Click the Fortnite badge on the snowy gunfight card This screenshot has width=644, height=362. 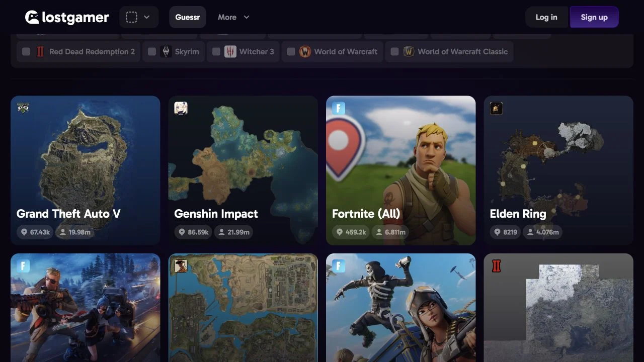23,265
